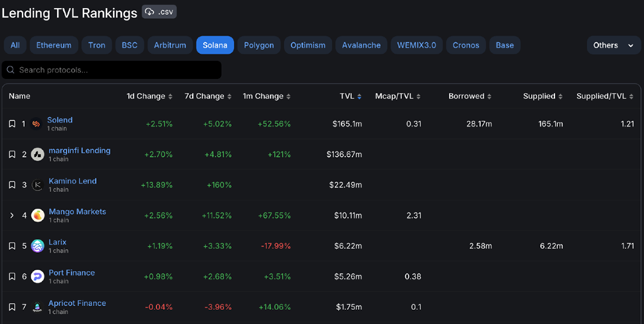Open the Kamino Lend link
Viewport: 644px width, 324px height.
[73, 181]
